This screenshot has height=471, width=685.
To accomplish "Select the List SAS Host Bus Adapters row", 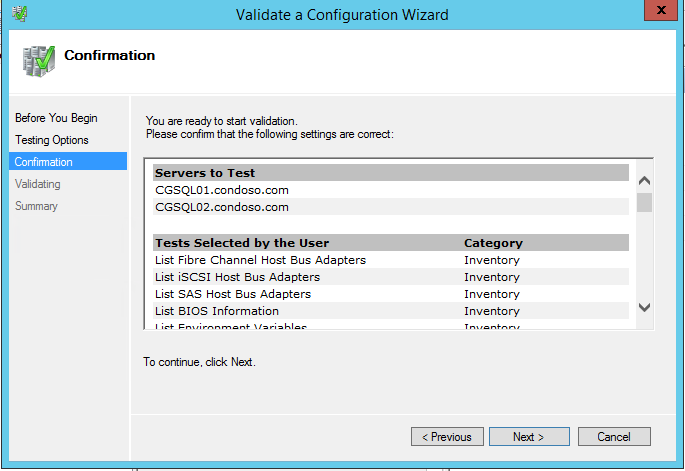I will pos(391,294).
